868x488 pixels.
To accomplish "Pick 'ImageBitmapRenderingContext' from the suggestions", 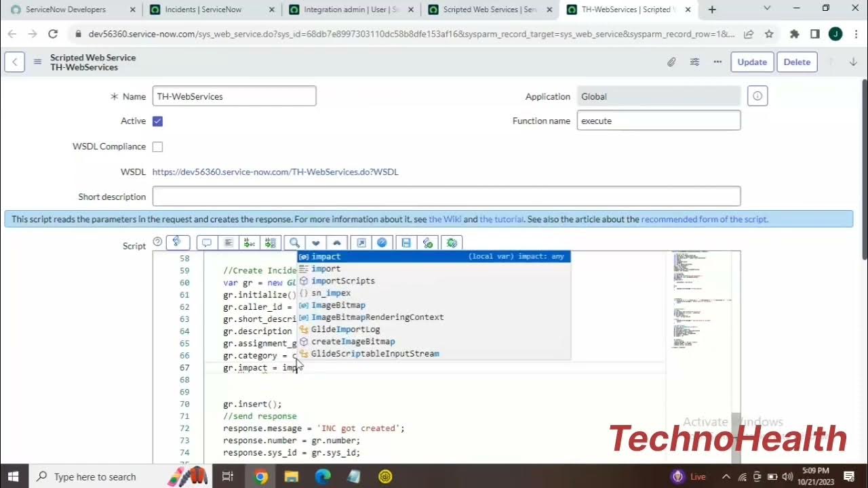I will coord(434,317).
